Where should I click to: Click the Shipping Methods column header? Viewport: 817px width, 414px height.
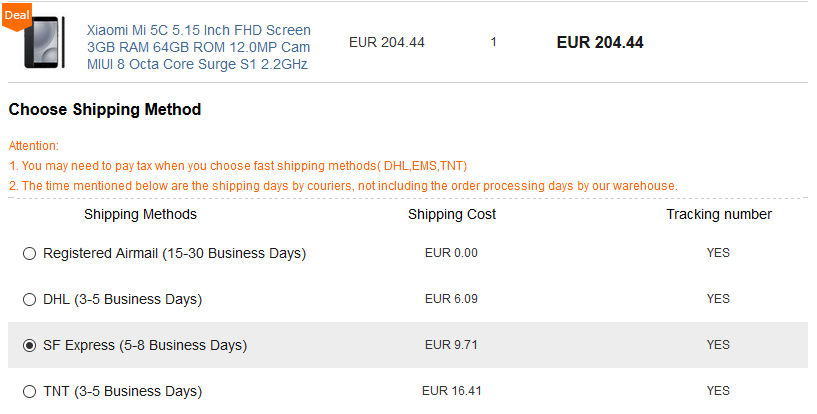[x=140, y=214]
